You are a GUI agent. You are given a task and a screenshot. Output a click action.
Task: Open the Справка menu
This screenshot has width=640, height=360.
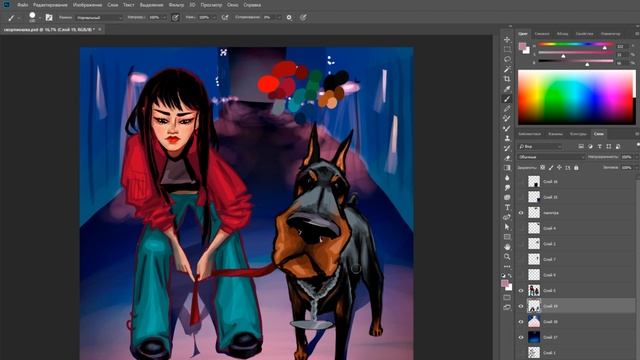coord(252,5)
